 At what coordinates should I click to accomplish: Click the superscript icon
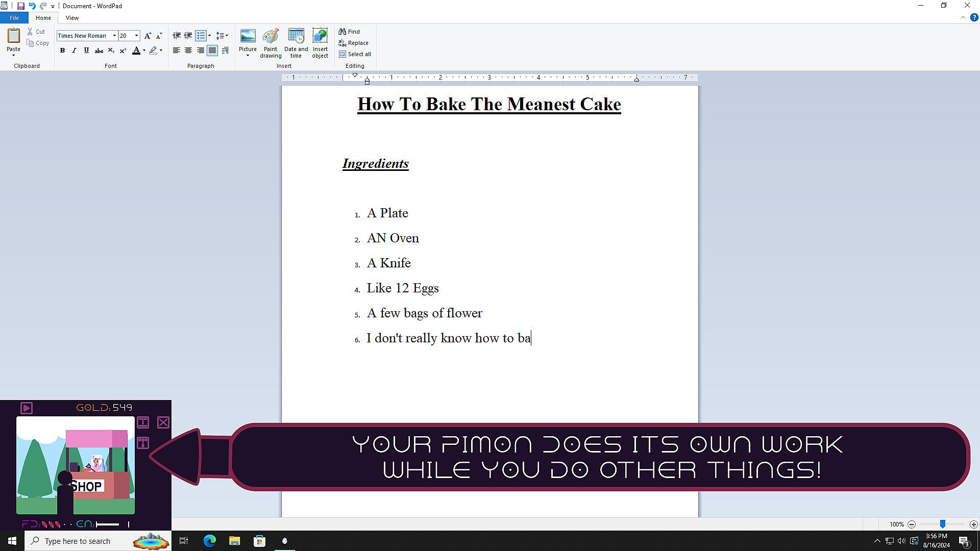tap(123, 51)
